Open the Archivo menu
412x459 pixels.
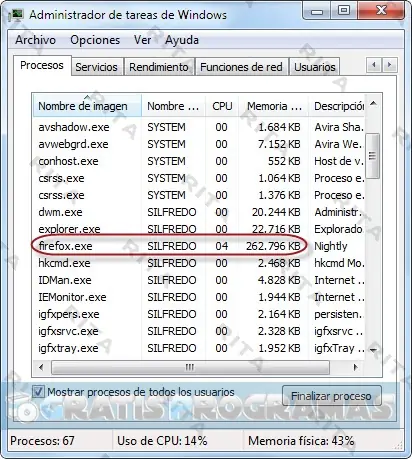click(x=35, y=40)
